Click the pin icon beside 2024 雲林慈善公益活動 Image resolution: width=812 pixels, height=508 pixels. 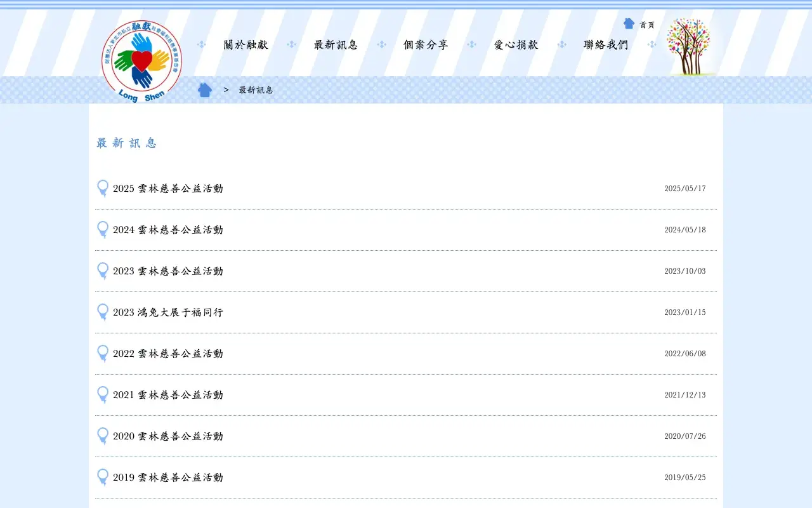103,230
